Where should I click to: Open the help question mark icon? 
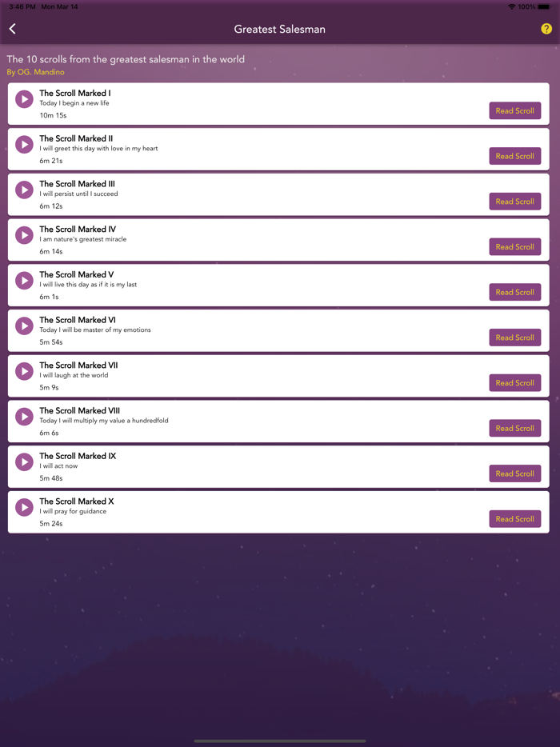click(546, 28)
